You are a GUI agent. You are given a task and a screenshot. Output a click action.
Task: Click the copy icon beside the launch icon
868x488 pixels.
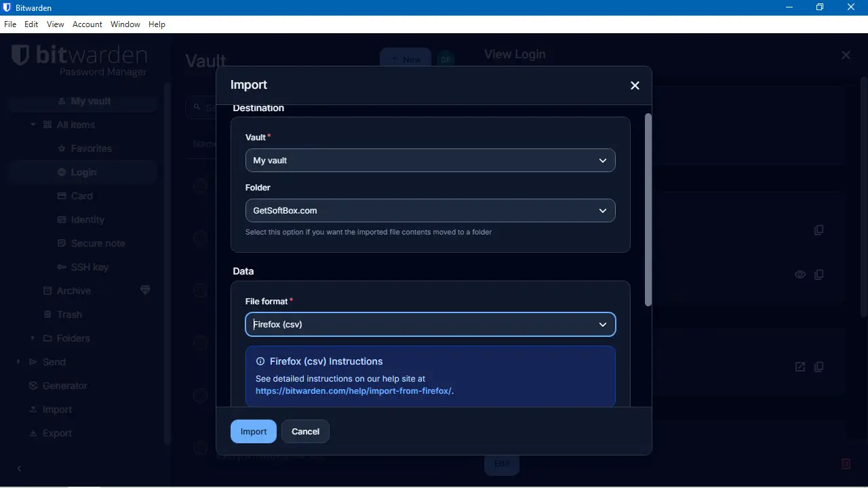819,367
